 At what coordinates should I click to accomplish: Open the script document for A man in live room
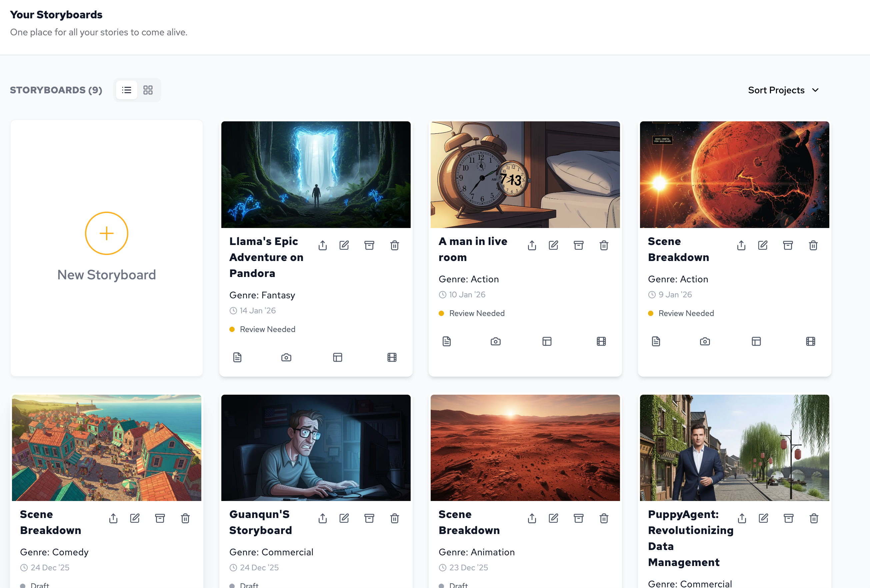(x=446, y=341)
